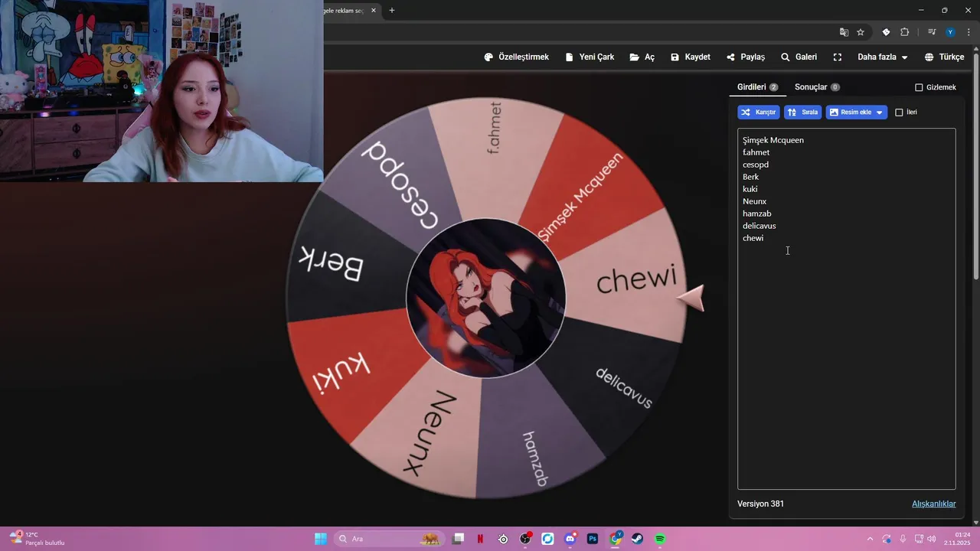Click the 'kuki' wheel slice
Screen dimensions: 980x551
pos(341,371)
